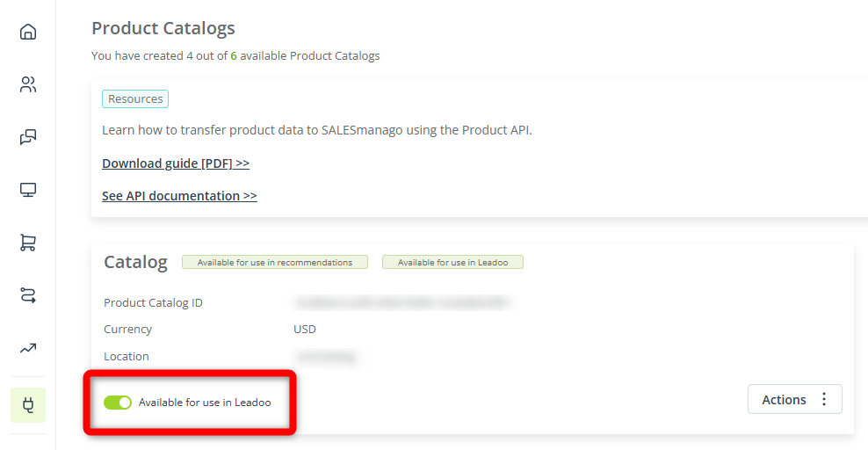Screen dimensions: 868x450
Task: Open the automation workflow icon in sidebar
Action: (x=28, y=295)
